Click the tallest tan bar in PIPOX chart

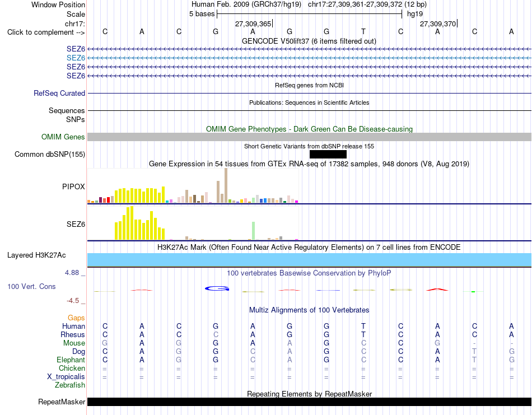point(226,185)
